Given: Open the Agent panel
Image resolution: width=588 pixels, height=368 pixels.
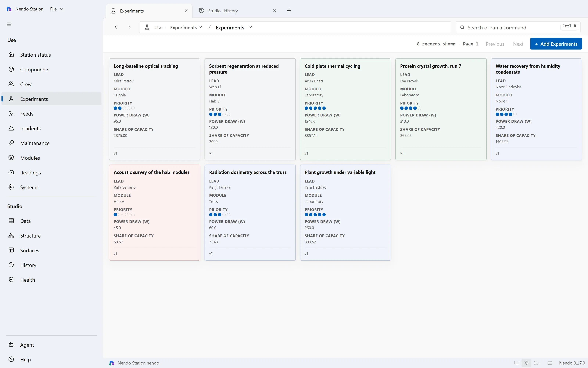Looking at the screenshot, I should pyautogui.click(x=51, y=345).
